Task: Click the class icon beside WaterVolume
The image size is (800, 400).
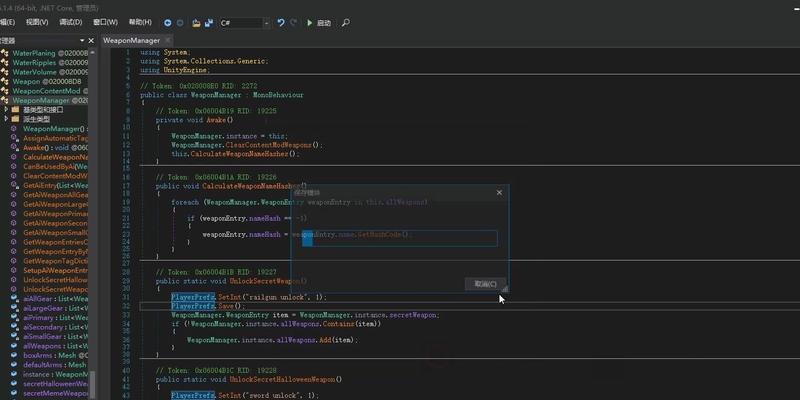Action: 5,72
